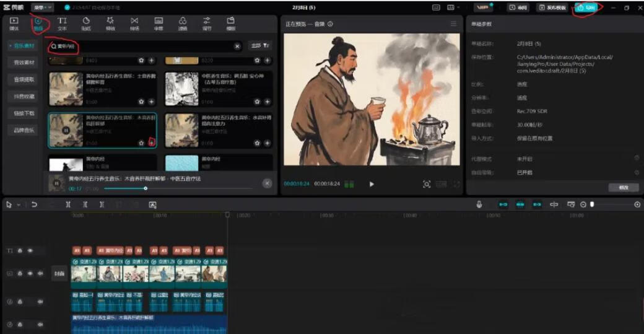The image size is (644, 334).
Task: Click the microphone voice-over record icon
Action: [479, 204]
